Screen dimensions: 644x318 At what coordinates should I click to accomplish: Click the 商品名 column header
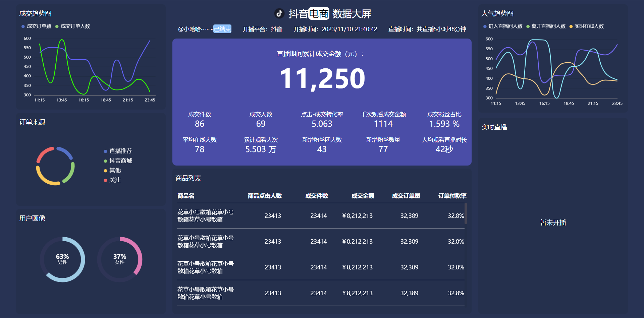[186, 196]
